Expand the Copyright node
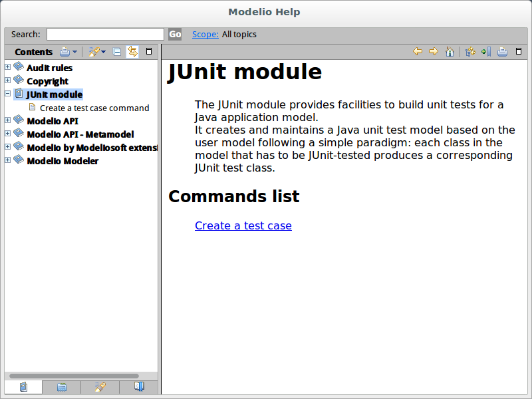 pos(7,80)
